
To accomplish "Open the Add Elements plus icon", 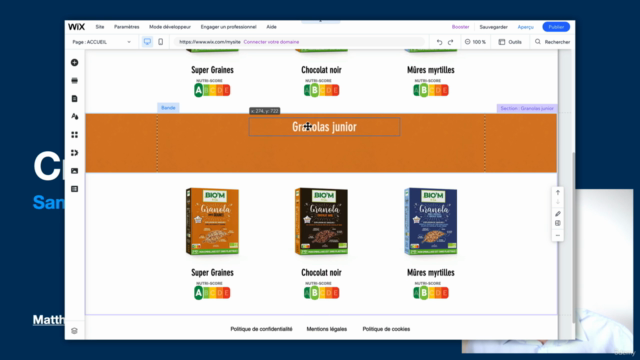I will (74, 62).
